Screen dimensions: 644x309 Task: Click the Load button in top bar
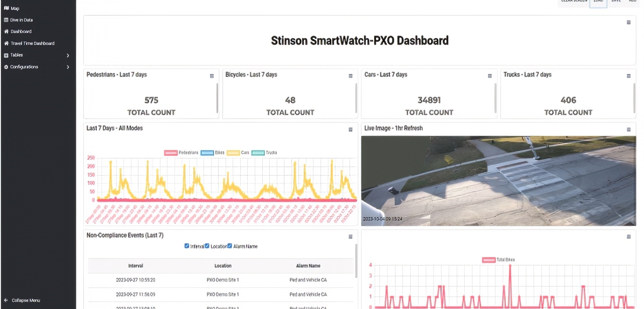coord(598,2)
